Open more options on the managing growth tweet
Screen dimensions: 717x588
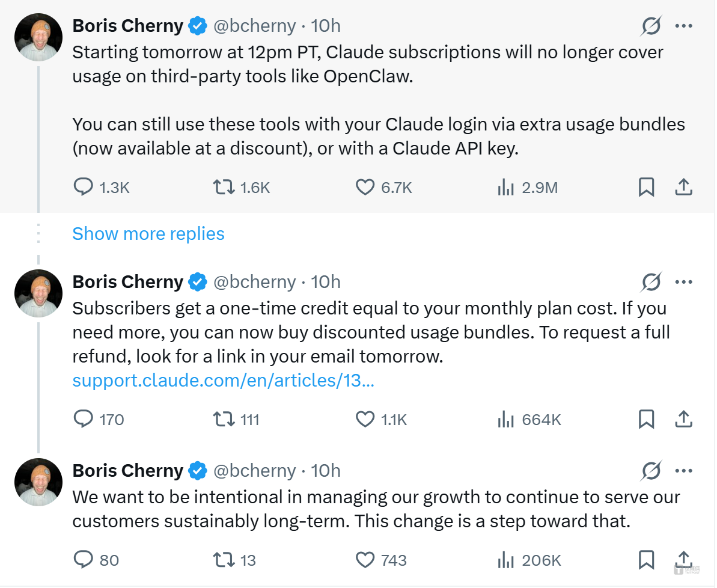pyautogui.click(x=684, y=471)
